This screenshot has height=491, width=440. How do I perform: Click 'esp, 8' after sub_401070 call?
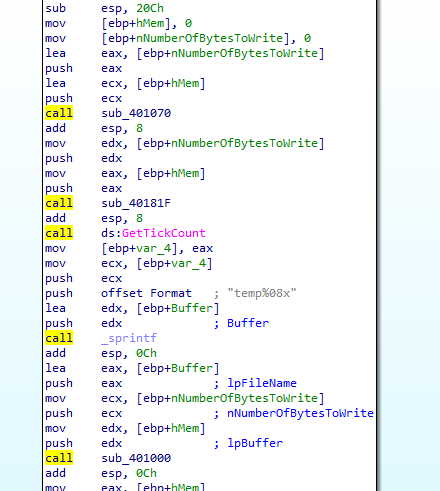point(122,128)
